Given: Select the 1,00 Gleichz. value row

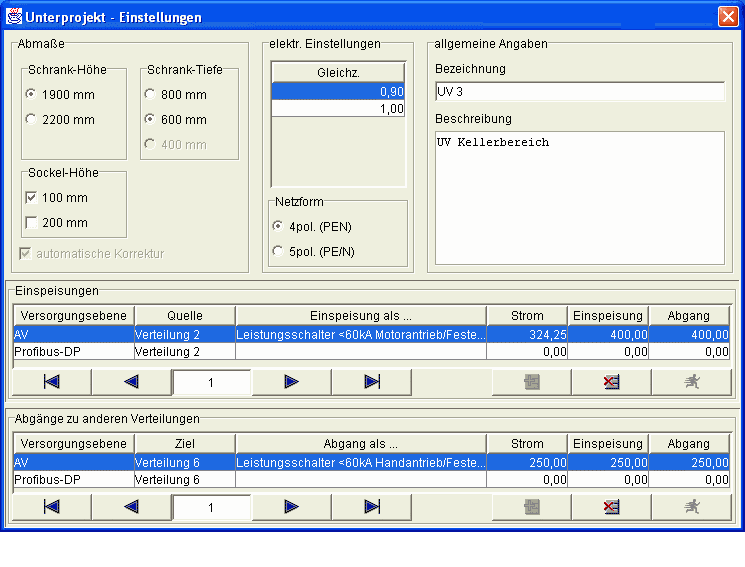Looking at the screenshot, I should (x=338, y=109).
